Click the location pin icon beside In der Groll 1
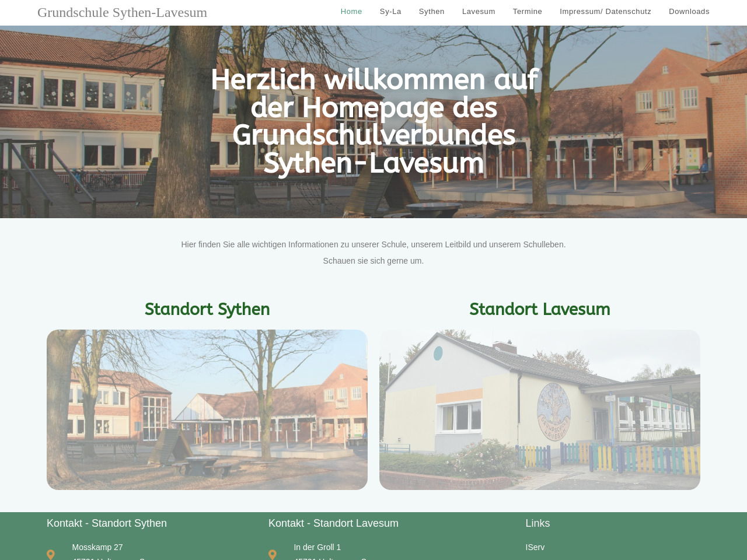This screenshot has width=747, height=560. [273, 554]
